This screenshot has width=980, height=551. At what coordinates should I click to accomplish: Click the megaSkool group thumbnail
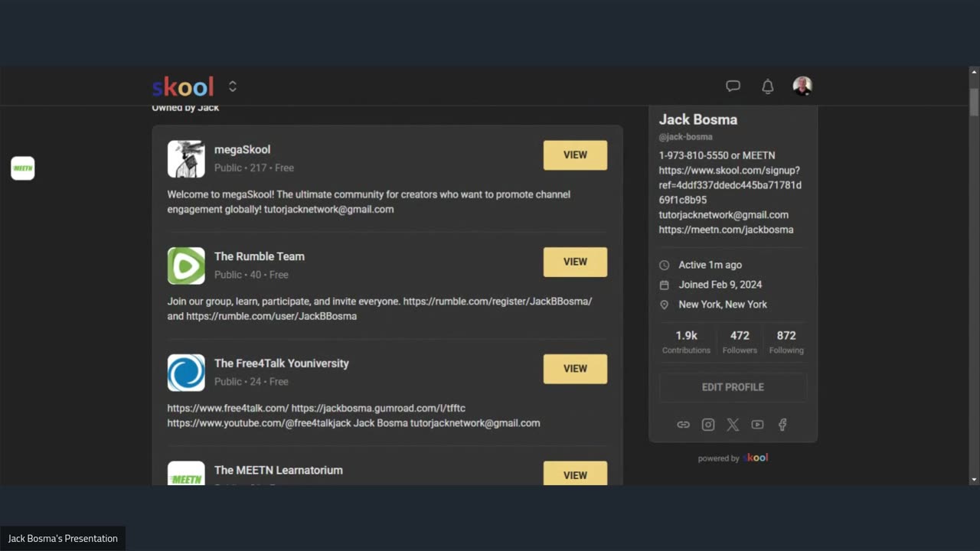click(x=186, y=159)
